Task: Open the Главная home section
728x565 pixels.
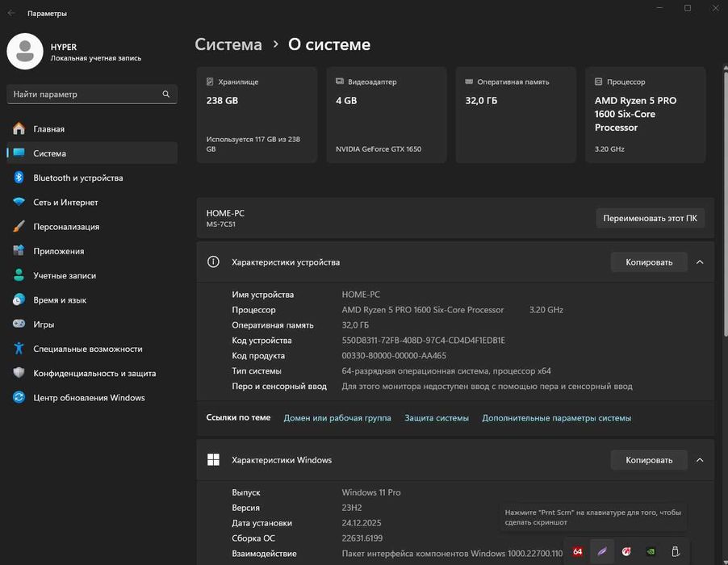Action: 92,128
